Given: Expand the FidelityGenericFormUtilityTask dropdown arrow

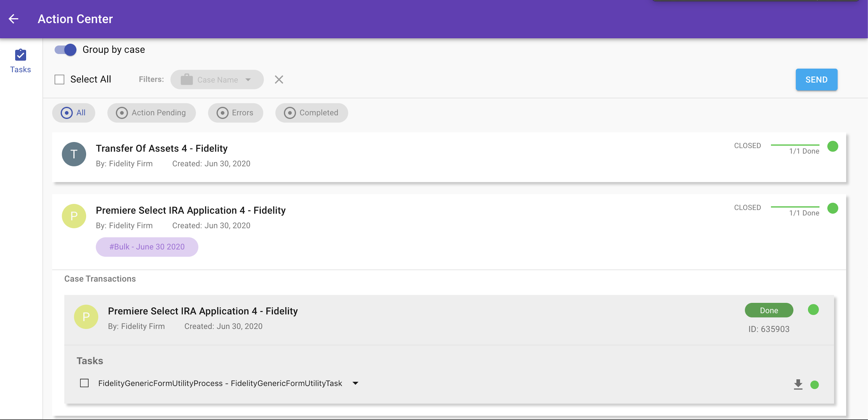Looking at the screenshot, I should tap(355, 383).
